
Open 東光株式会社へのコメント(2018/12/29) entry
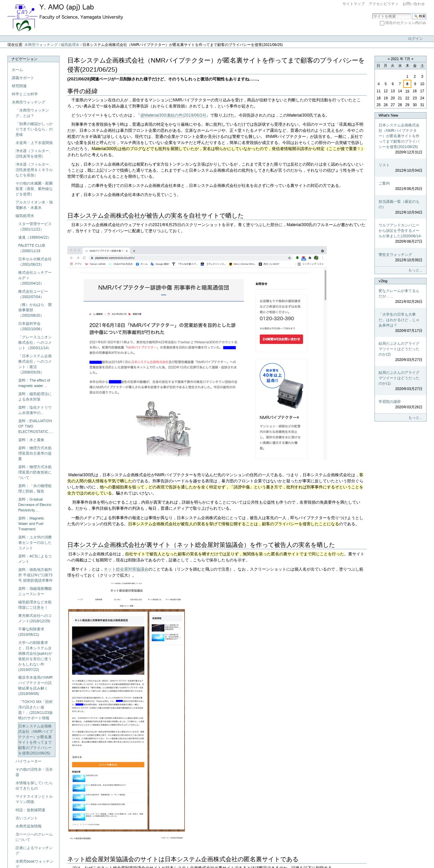click(35, 619)
